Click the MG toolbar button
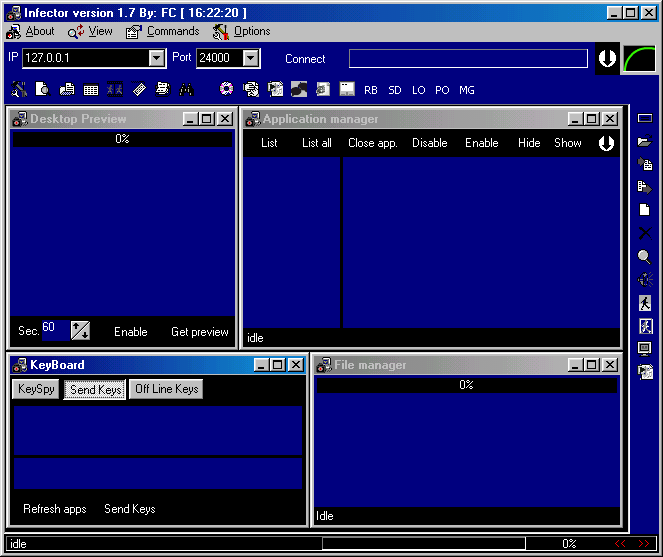The image size is (663, 557). pyautogui.click(x=467, y=90)
